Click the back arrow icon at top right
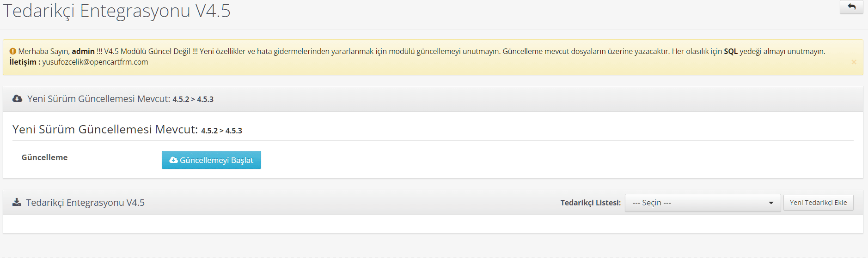The width and height of the screenshot is (868, 258). click(851, 7)
